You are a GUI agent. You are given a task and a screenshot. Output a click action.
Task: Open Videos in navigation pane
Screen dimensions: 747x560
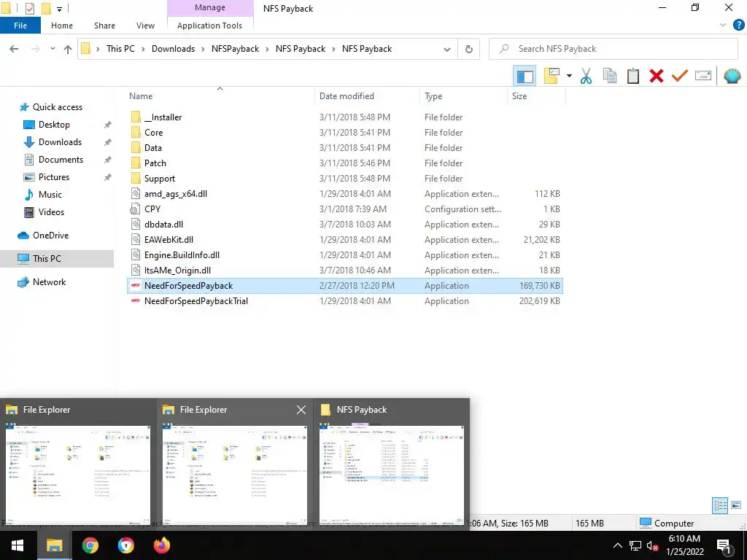tap(51, 212)
